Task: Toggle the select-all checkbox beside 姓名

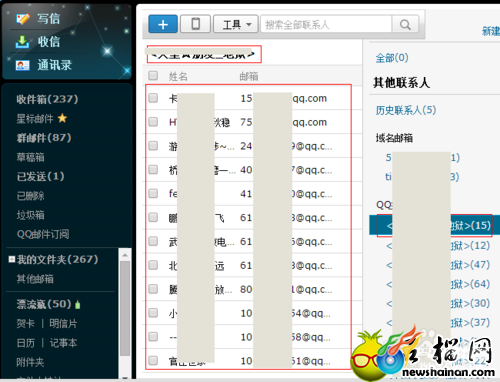Action: tap(153, 76)
